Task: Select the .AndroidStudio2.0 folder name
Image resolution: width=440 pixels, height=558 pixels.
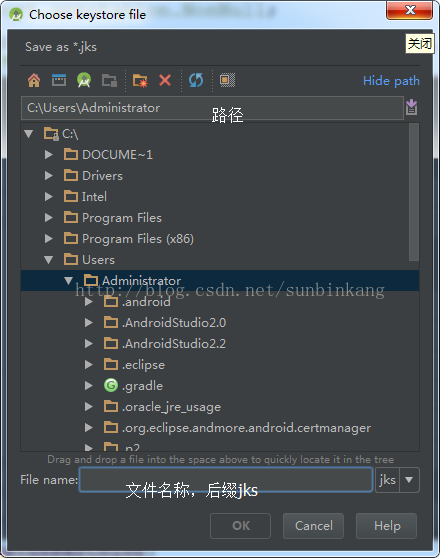Action: pyautogui.click(x=174, y=323)
